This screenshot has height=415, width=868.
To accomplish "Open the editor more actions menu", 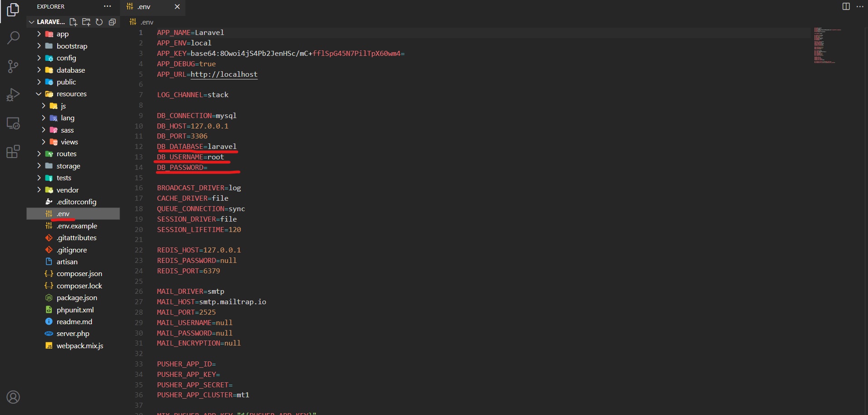I will [860, 6].
